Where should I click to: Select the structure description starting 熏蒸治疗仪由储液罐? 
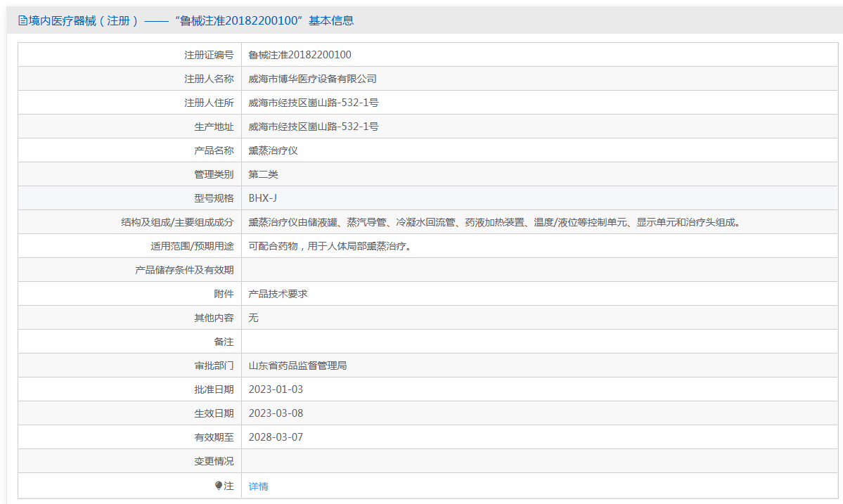click(x=495, y=222)
